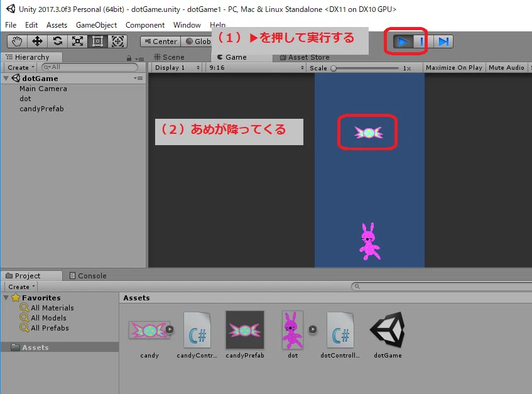Screen dimensions: 532x394
Task: Open the Edit menu
Action: click(x=31, y=25)
